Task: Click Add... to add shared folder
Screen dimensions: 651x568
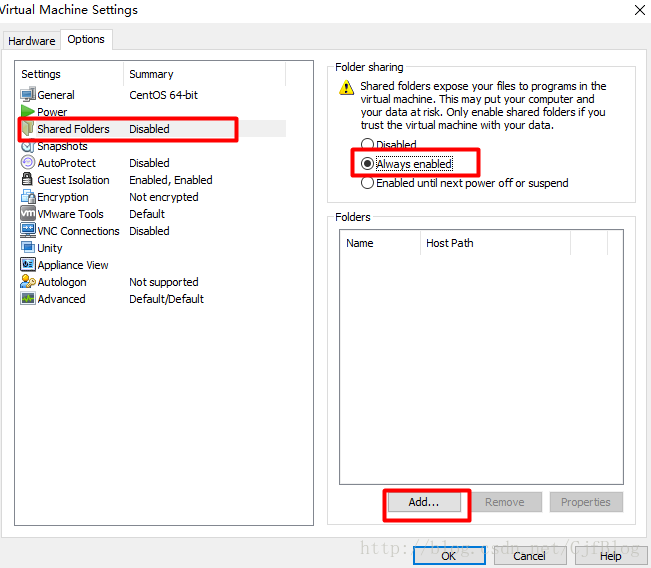Action: 424,502
